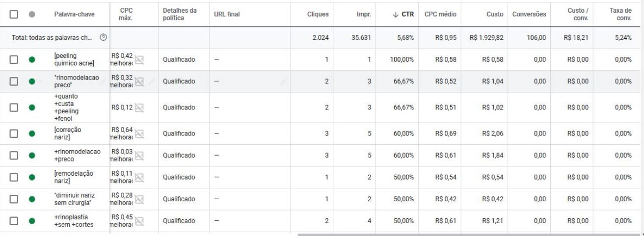Click the chart icon in the correção nariz row
Viewport: 644px width, 236px height.
139,133
